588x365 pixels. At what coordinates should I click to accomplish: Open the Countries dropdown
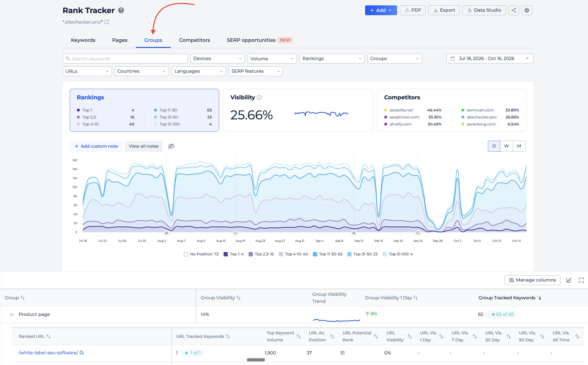pyautogui.click(x=142, y=71)
